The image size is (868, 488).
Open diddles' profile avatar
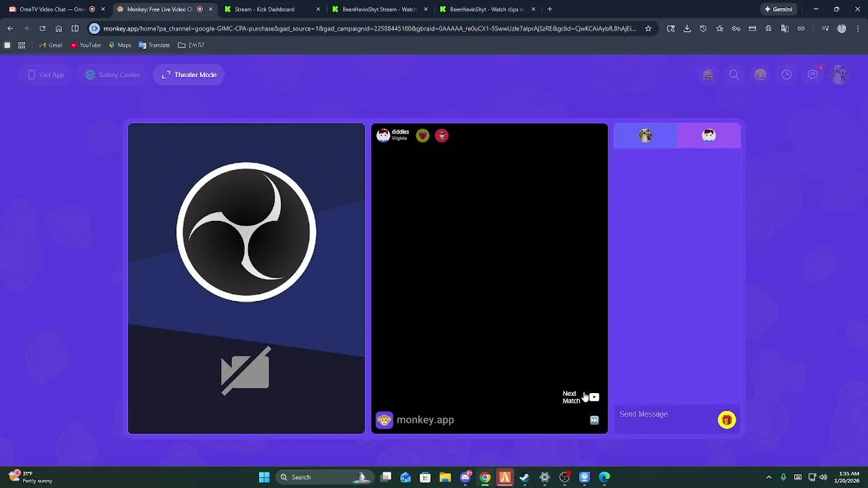[383, 136]
